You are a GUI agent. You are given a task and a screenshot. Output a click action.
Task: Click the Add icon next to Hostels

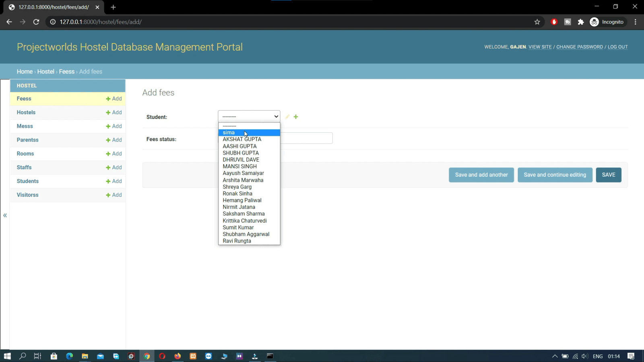tap(114, 113)
